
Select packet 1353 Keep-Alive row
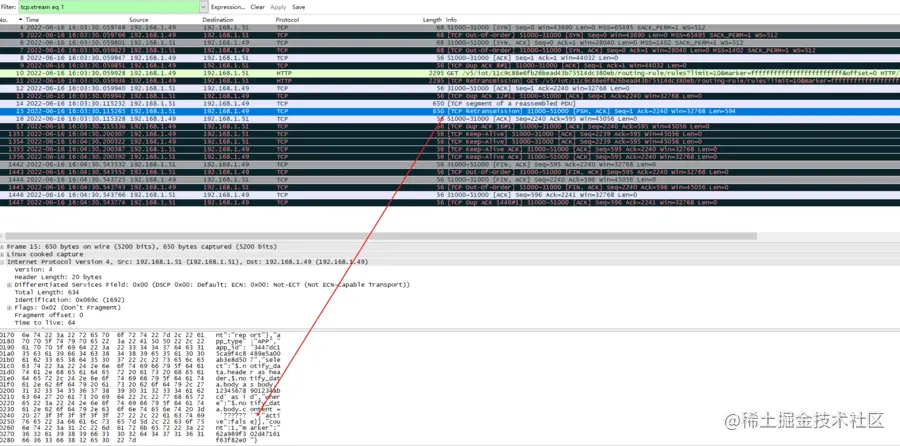pyautogui.click(x=450, y=134)
